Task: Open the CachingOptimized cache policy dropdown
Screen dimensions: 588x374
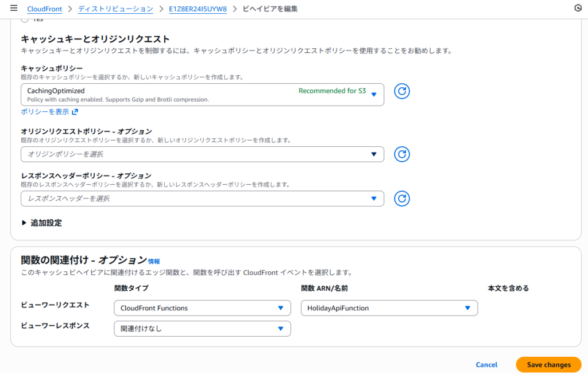Action: click(202, 95)
